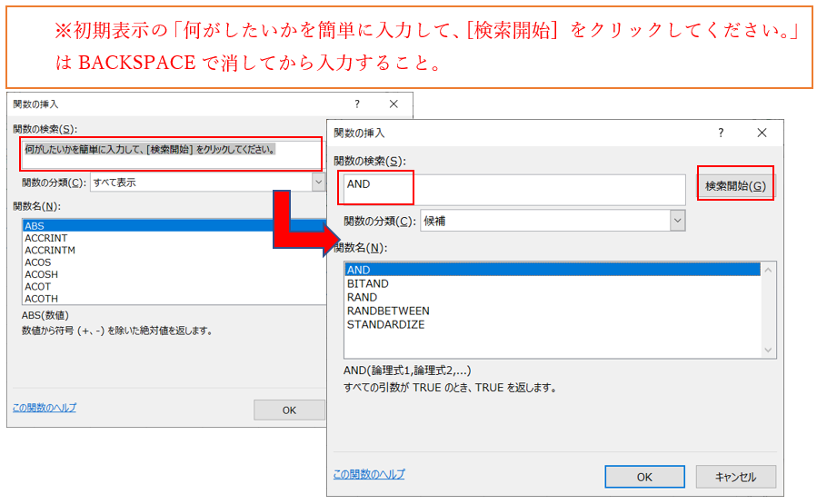Choose STANDARDIZE from the function name list
This screenshot has height=504, width=817.
[x=385, y=324]
